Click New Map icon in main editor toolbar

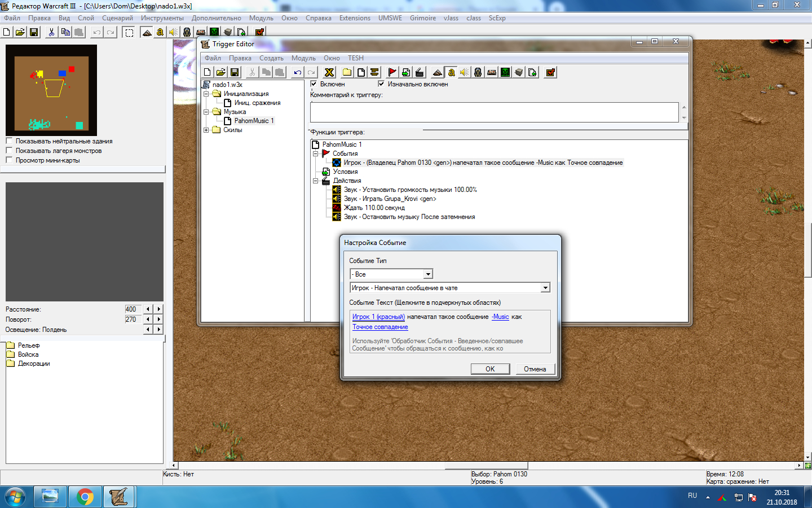pyautogui.click(x=7, y=32)
